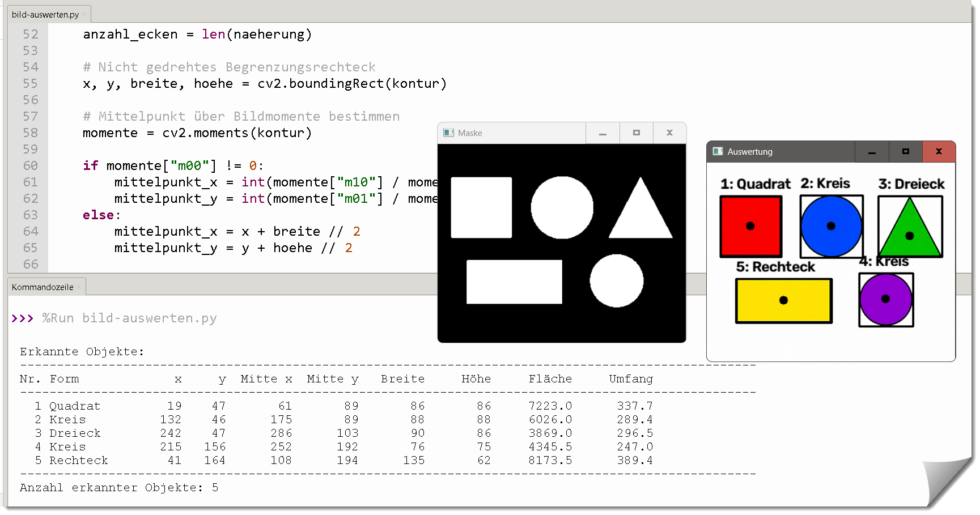Screen dimensions: 980x515
Task: Click the 'Umfang' column header
Action: [631, 379]
